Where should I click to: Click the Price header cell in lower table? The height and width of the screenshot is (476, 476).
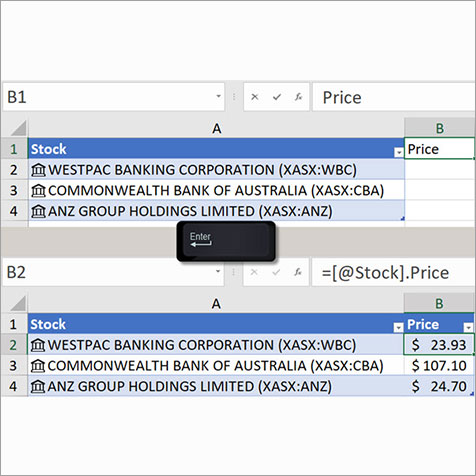pyautogui.click(x=439, y=324)
